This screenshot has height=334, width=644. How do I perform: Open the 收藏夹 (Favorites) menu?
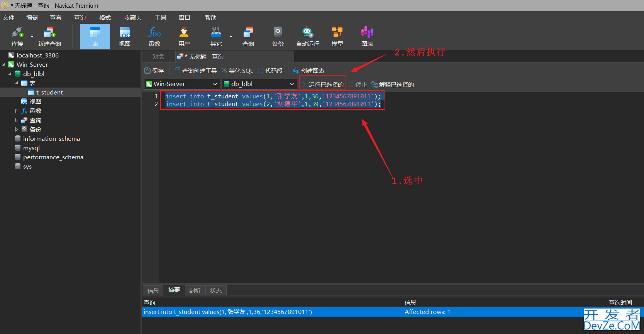(x=133, y=17)
